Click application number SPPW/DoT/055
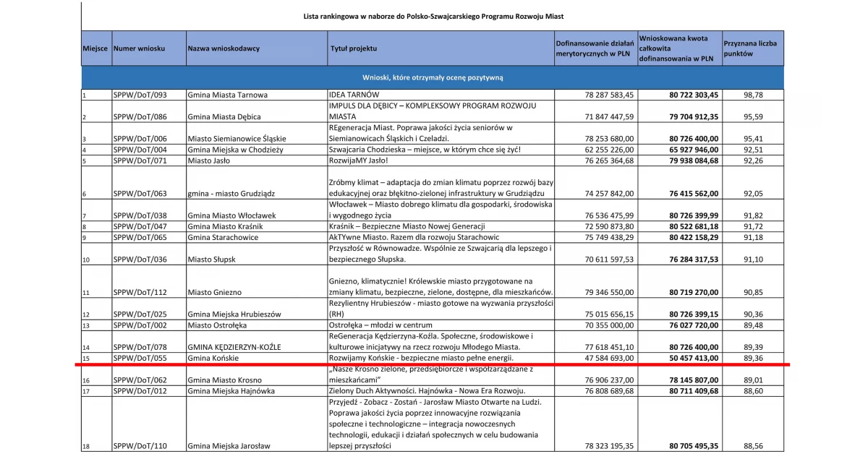Viewport: 868px width, 467px height. tap(140, 358)
